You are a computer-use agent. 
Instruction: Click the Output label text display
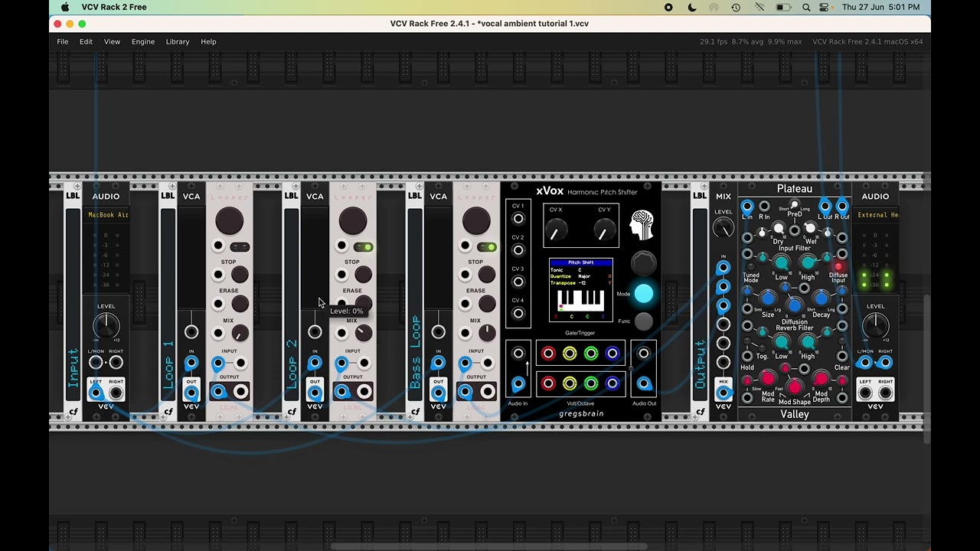click(x=700, y=303)
